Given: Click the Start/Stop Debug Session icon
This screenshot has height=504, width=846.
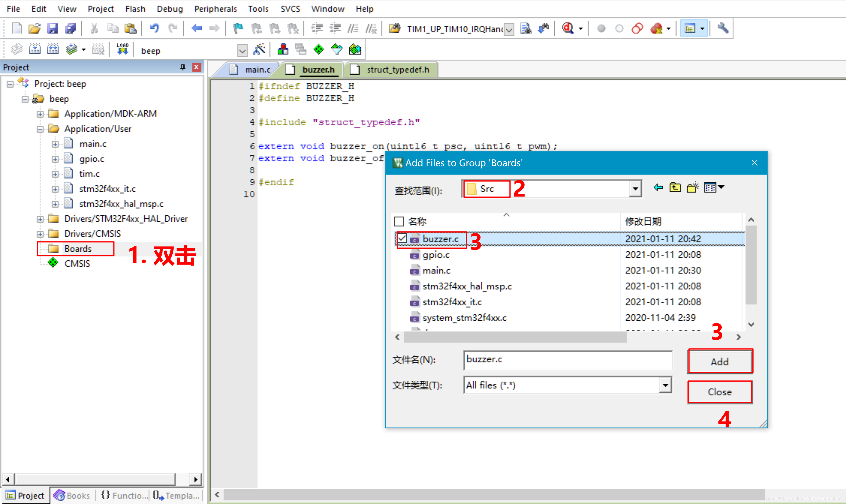Looking at the screenshot, I should point(568,28).
